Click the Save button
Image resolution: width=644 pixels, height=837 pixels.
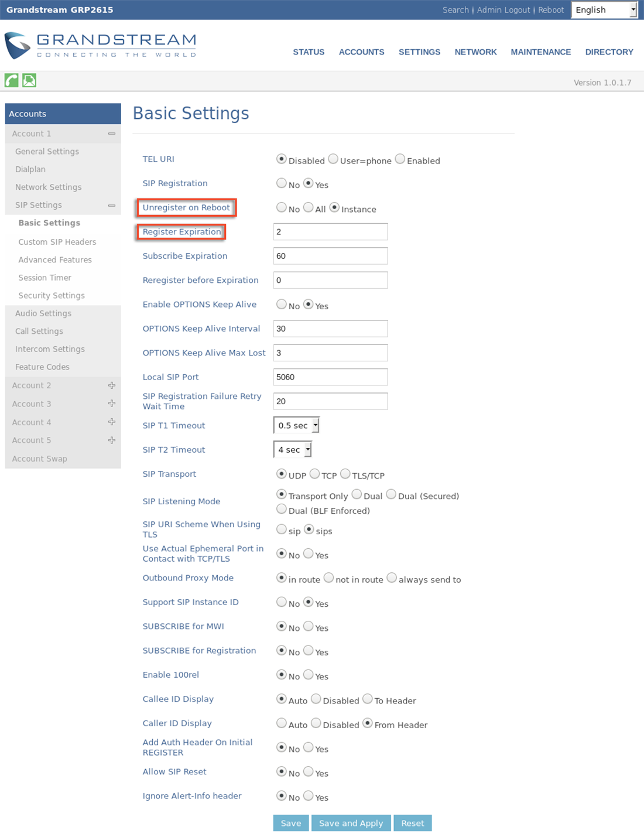(291, 823)
